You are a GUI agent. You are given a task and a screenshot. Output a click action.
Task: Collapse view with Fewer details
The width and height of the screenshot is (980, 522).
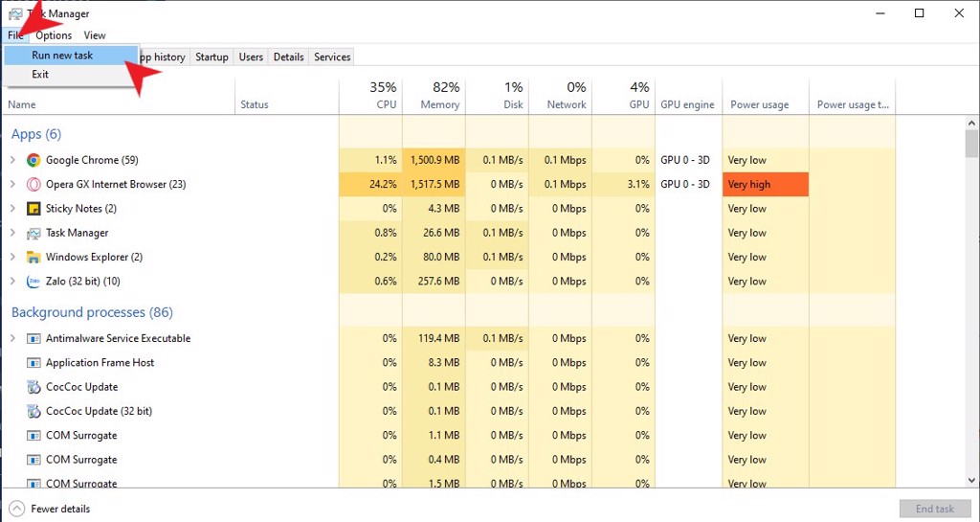(x=51, y=509)
